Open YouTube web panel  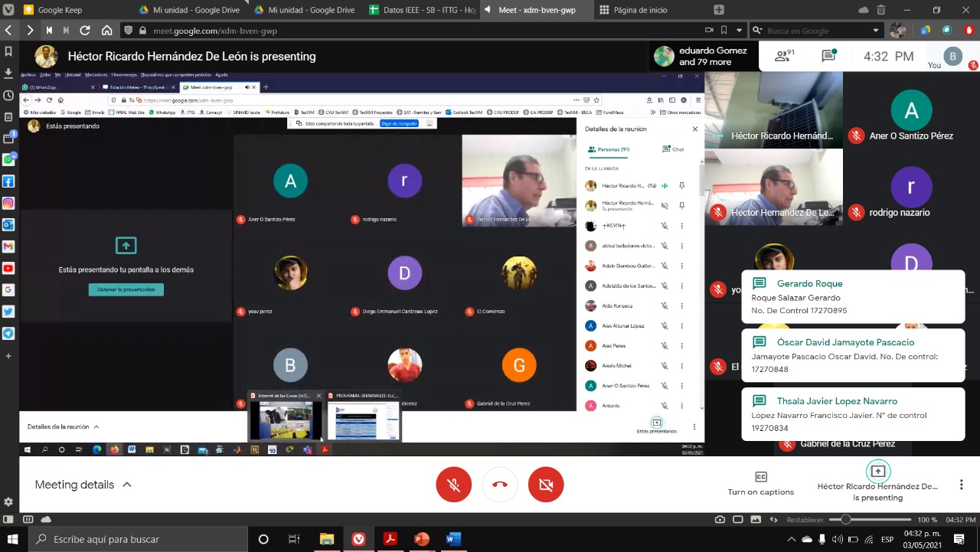click(x=8, y=269)
